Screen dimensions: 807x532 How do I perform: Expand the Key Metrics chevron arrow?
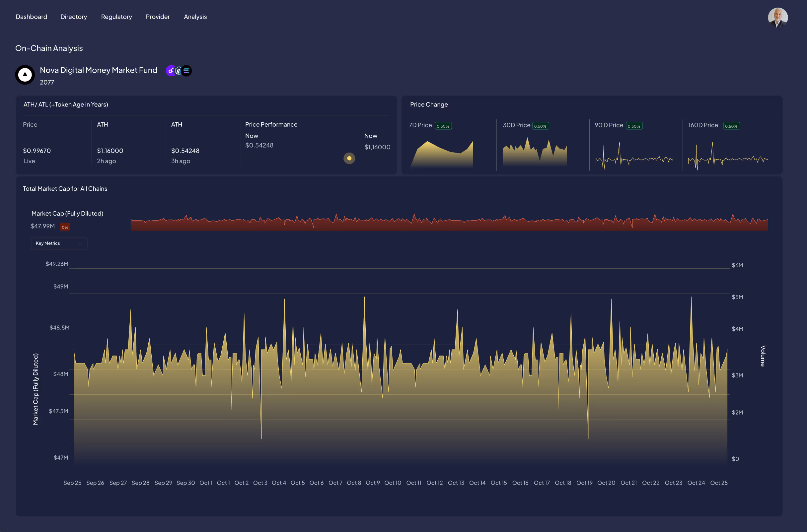pyautogui.click(x=80, y=243)
